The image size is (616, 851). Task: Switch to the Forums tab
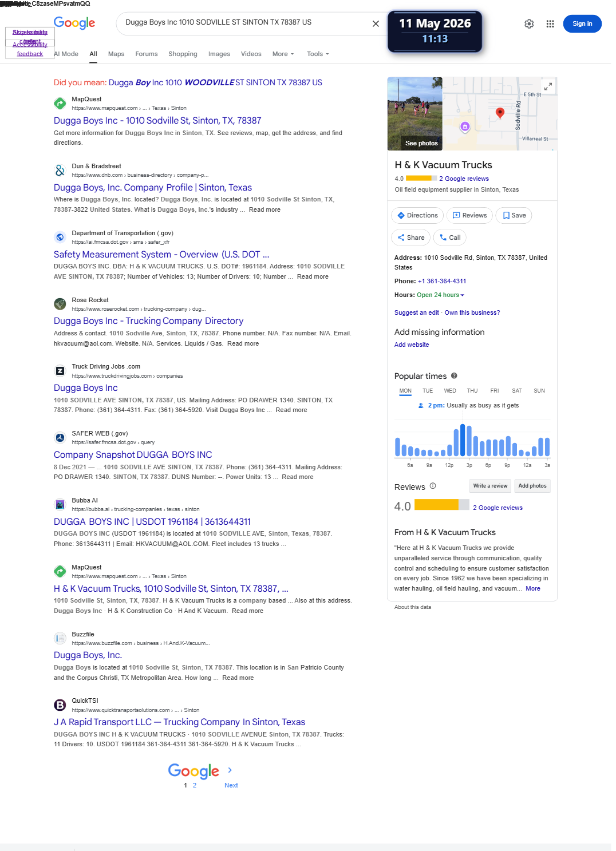tap(147, 54)
